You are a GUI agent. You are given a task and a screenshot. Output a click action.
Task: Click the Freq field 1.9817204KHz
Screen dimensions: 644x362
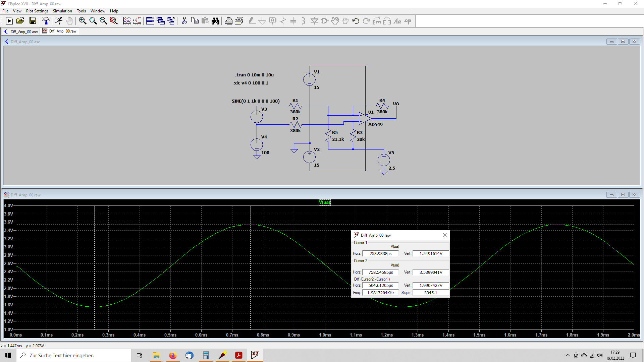[380, 293]
